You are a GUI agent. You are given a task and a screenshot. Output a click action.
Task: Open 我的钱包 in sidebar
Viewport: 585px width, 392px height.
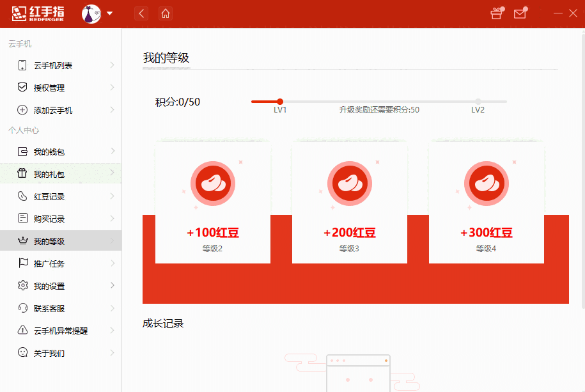[61, 152]
